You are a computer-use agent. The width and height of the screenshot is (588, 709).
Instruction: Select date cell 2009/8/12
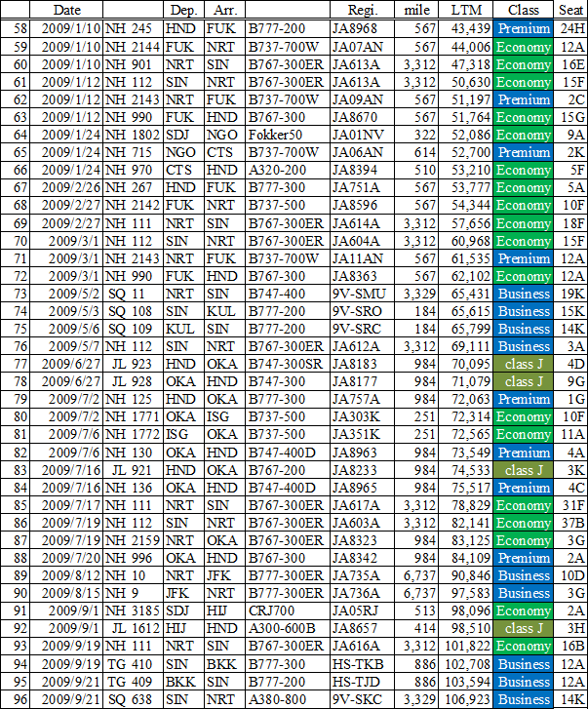[66, 575]
